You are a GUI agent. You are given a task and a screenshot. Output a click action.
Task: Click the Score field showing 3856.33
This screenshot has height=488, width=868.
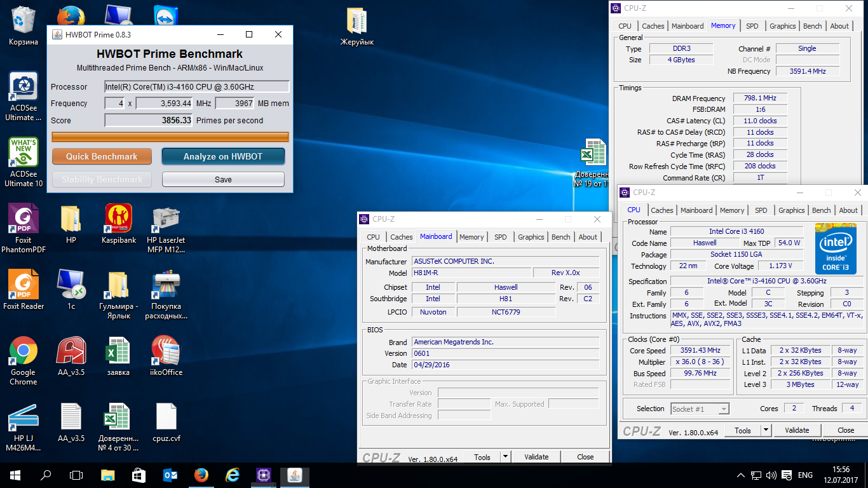[x=149, y=120]
